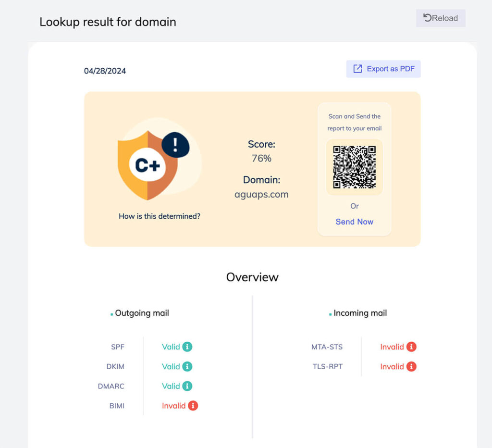Viewport: 492px width, 448px height.
Task: Click the QR code image
Action: coord(354,167)
